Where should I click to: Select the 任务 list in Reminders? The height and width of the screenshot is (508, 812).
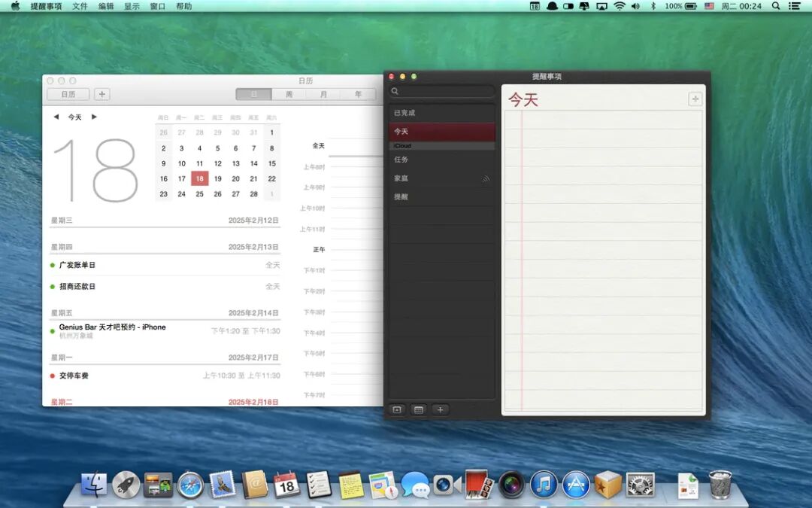tap(442, 160)
